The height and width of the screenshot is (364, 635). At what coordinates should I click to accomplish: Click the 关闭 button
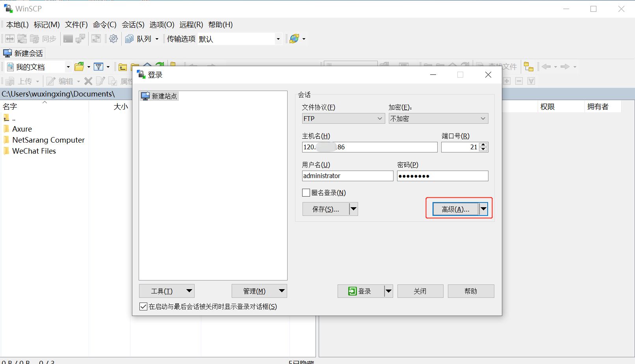(x=420, y=291)
